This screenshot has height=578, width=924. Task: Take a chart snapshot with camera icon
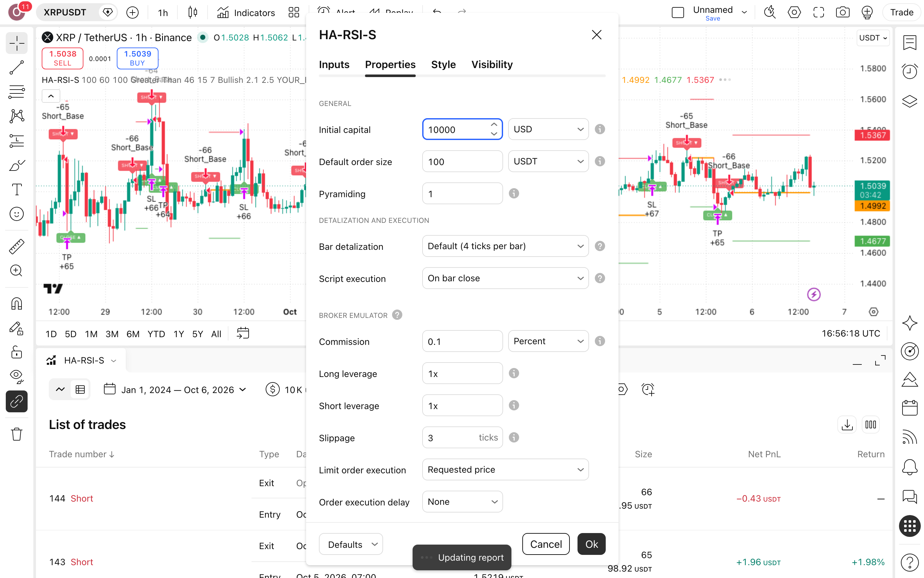coord(842,13)
